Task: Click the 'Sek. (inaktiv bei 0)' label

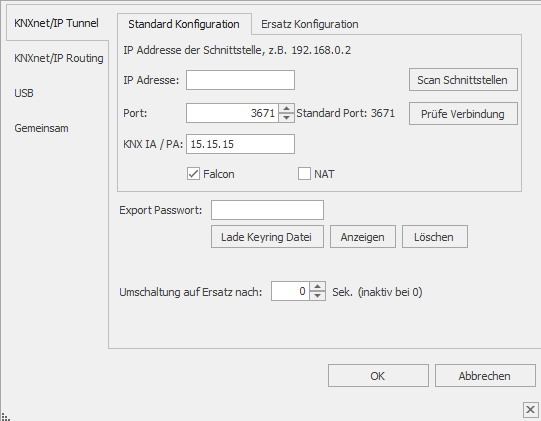Action: coord(377,292)
